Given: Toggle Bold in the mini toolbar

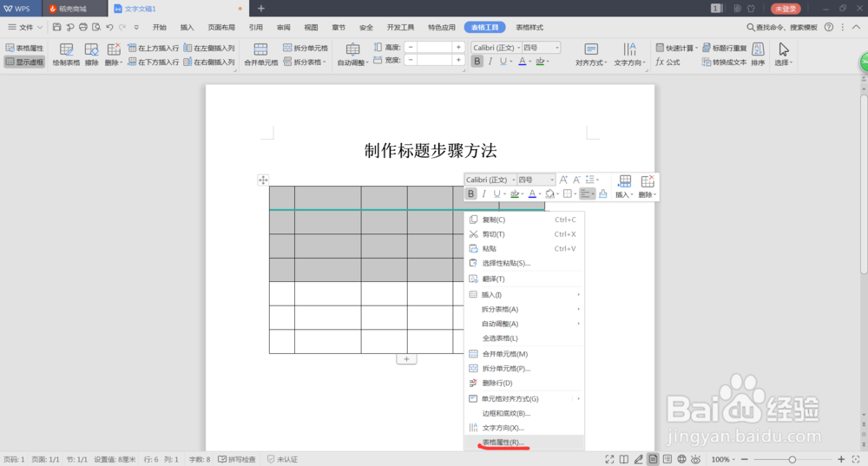Looking at the screenshot, I should [x=470, y=194].
